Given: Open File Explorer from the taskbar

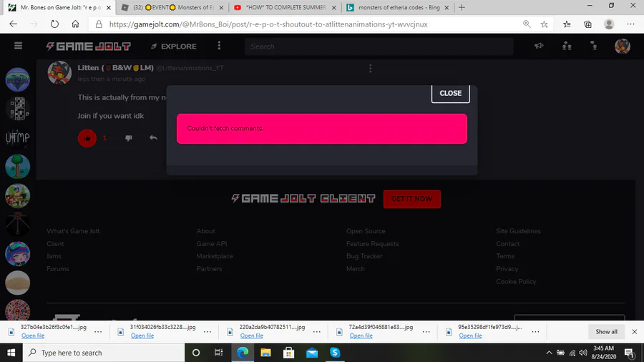Looking at the screenshot, I should pyautogui.click(x=265, y=353).
